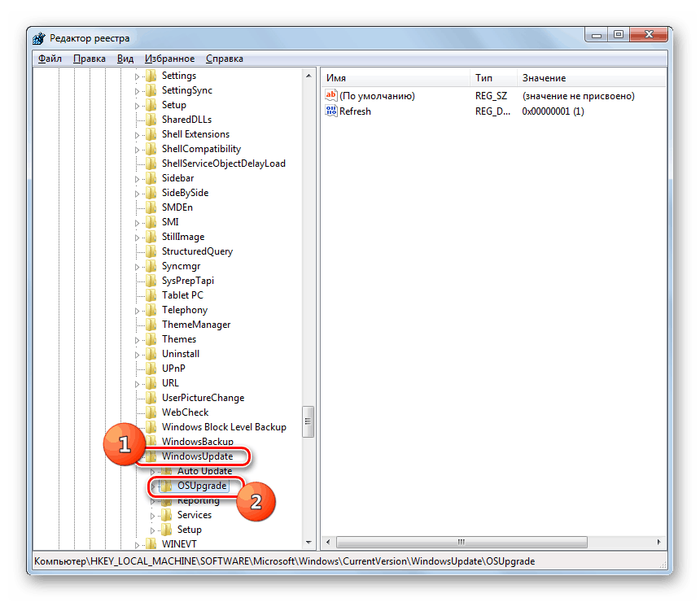Open the Справка menu
The height and width of the screenshot is (602, 700).
[x=225, y=59]
